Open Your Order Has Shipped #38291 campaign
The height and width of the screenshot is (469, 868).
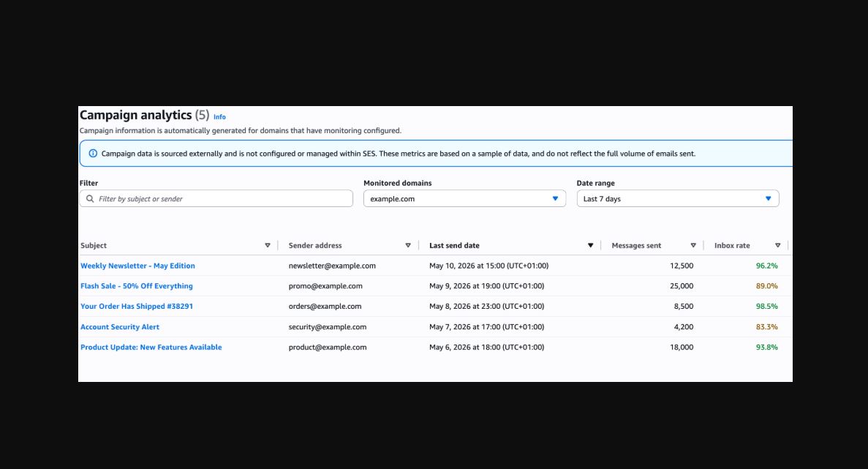click(137, 307)
